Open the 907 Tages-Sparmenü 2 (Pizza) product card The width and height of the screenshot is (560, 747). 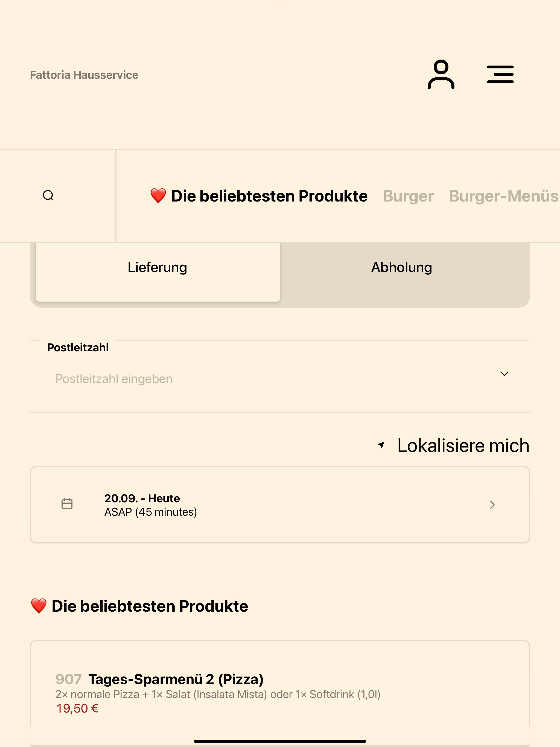280,692
